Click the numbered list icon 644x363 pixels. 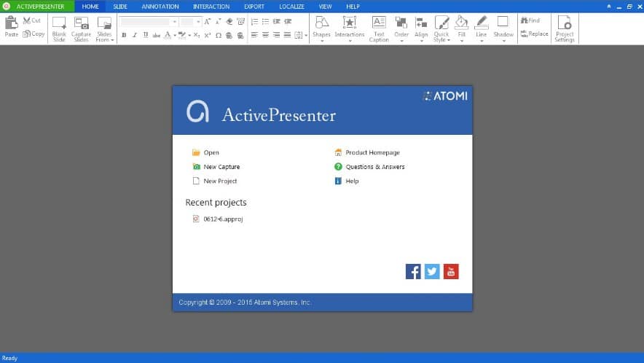(x=255, y=21)
